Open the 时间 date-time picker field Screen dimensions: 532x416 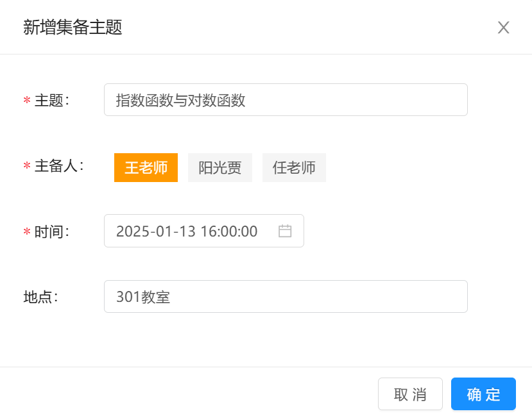[x=204, y=231]
